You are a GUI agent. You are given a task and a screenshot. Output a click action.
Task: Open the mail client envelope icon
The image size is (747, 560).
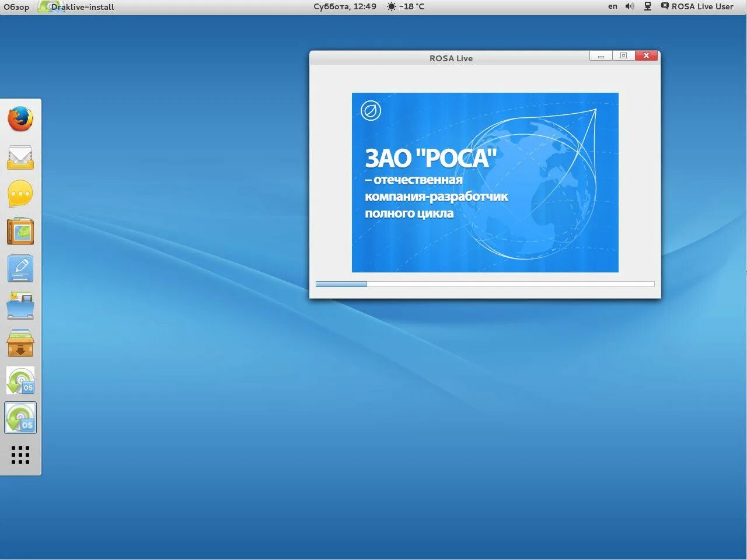pyautogui.click(x=20, y=157)
